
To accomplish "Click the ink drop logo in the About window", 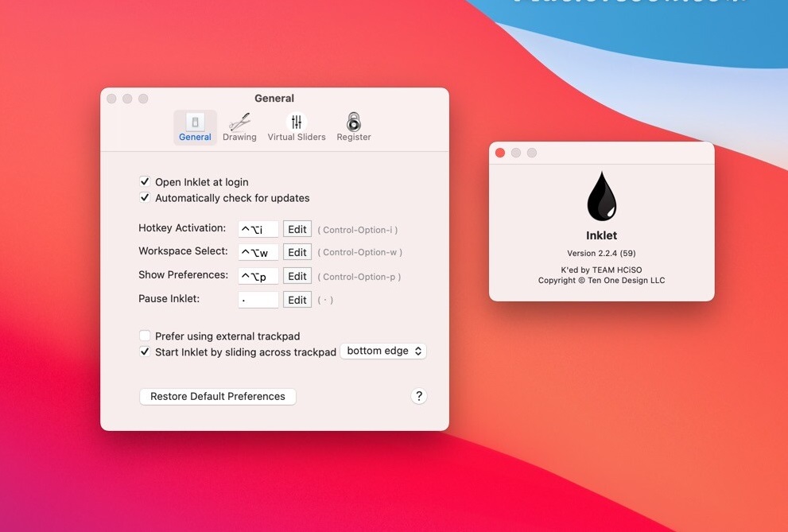I will [x=602, y=196].
